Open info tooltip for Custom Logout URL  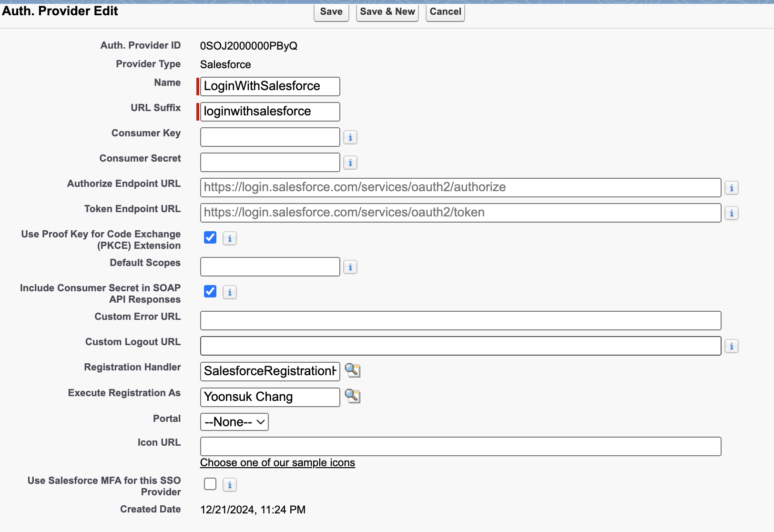pos(732,346)
